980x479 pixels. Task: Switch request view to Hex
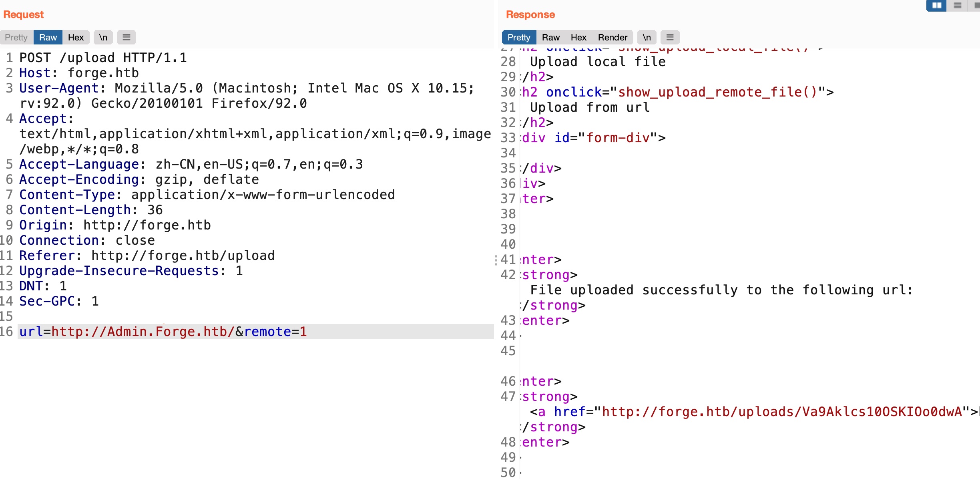coord(76,37)
